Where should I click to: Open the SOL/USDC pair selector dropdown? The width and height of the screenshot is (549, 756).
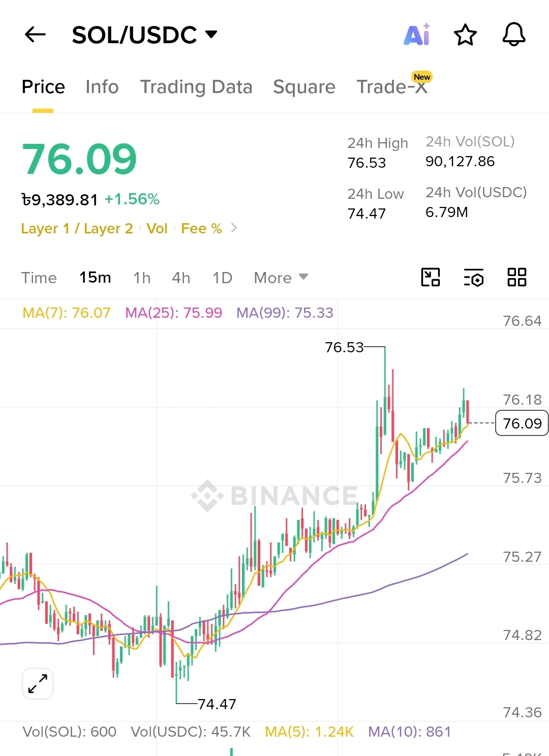click(145, 35)
